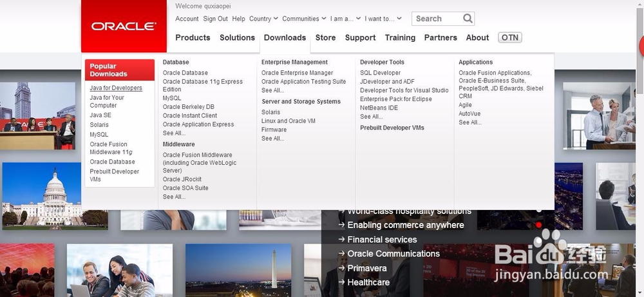Screen dimensions: 644x297
Task: Click AutoVue under Applications
Action: tap(469, 113)
